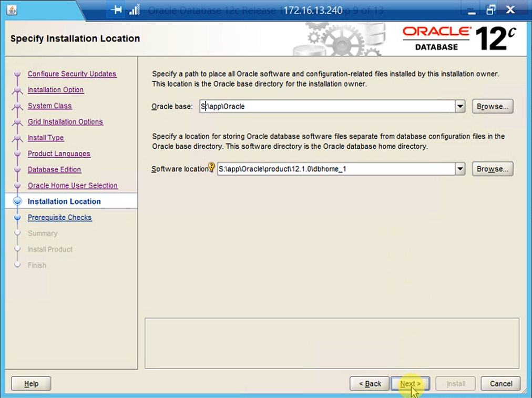Click the Help button

pyautogui.click(x=31, y=383)
